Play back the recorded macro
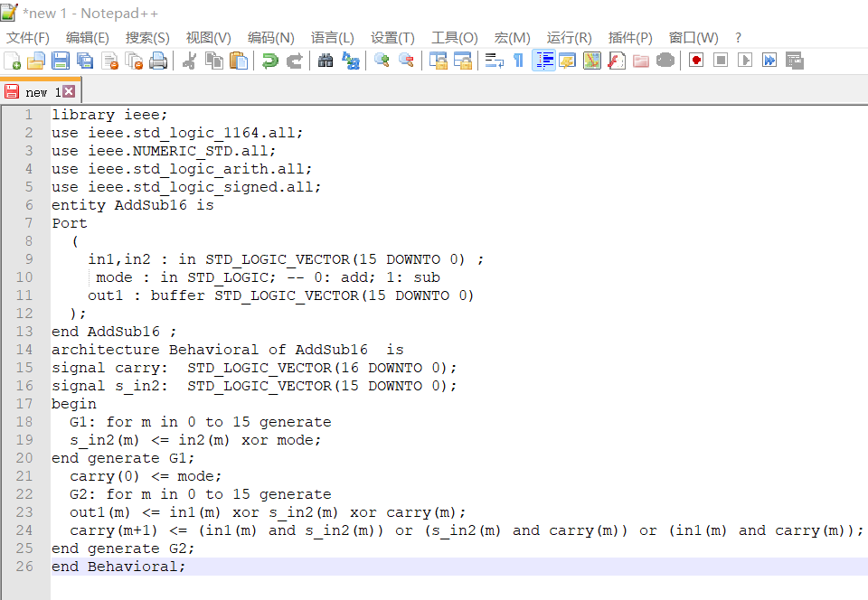868x600 pixels. click(745, 61)
